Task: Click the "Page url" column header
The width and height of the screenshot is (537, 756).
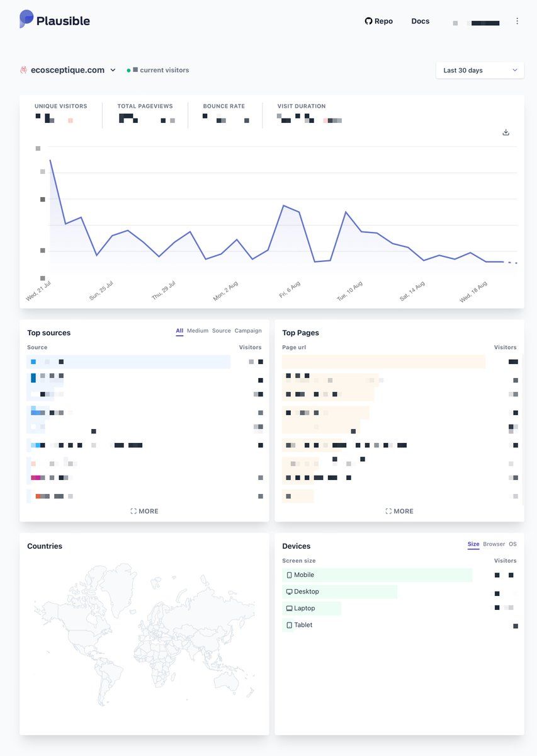Action: coord(294,347)
